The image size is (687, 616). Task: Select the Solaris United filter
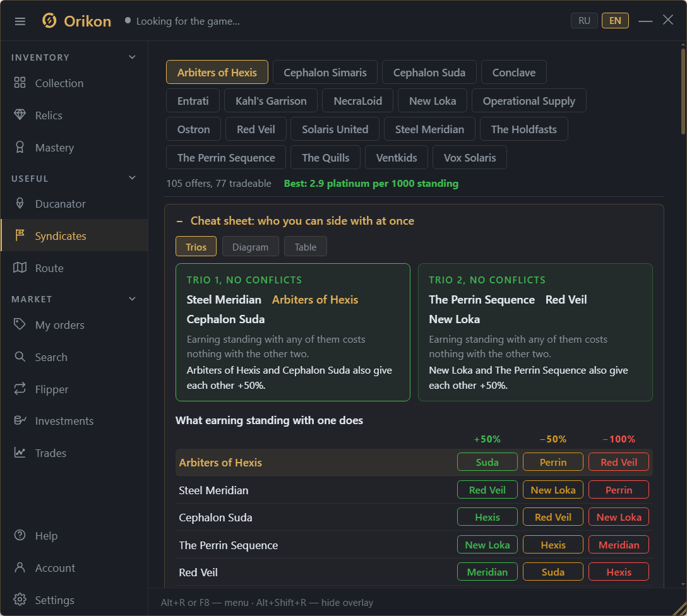pyautogui.click(x=335, y=129)
